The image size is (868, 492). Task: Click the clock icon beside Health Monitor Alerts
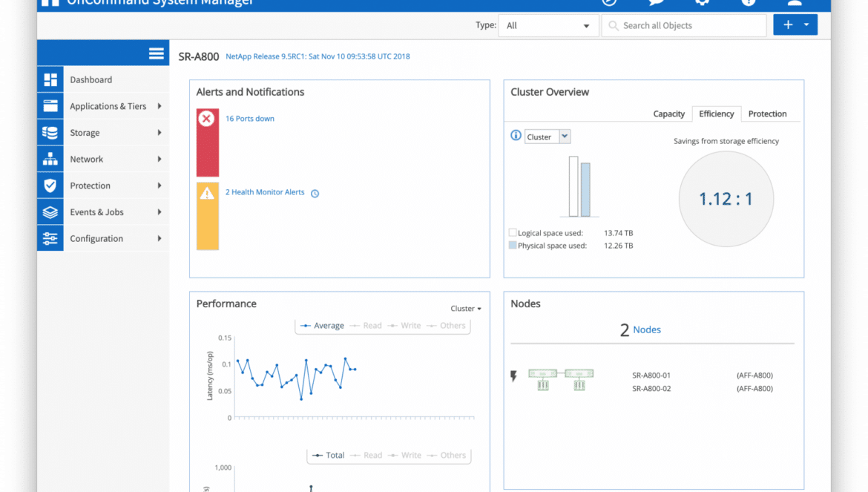click(x=315, y=193)
